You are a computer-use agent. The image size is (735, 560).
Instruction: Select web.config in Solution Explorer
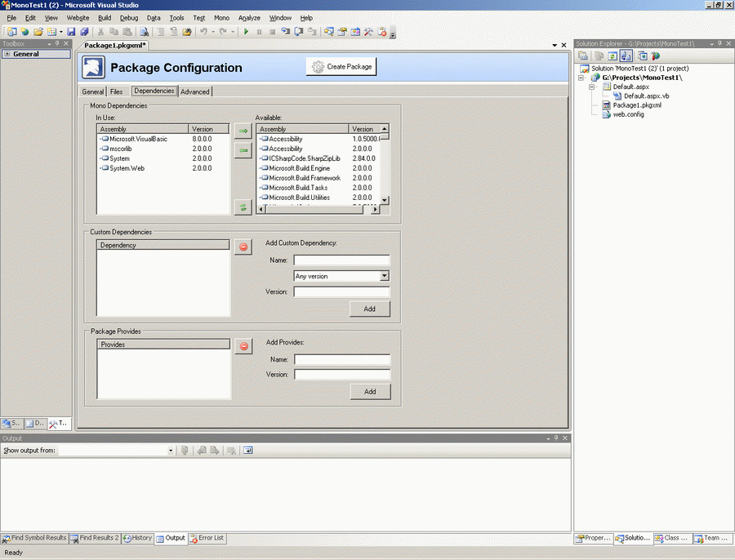[628, 114]
